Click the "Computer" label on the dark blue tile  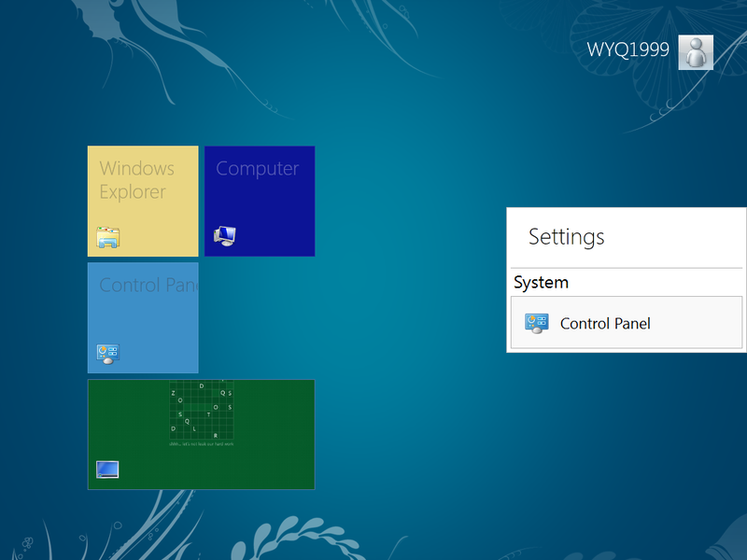[258, 169]
